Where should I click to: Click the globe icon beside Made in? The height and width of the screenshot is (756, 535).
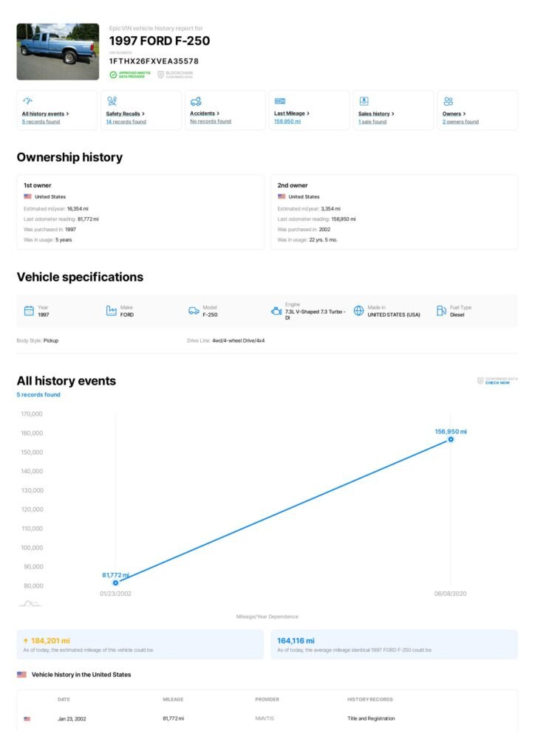tap(358, 311)
